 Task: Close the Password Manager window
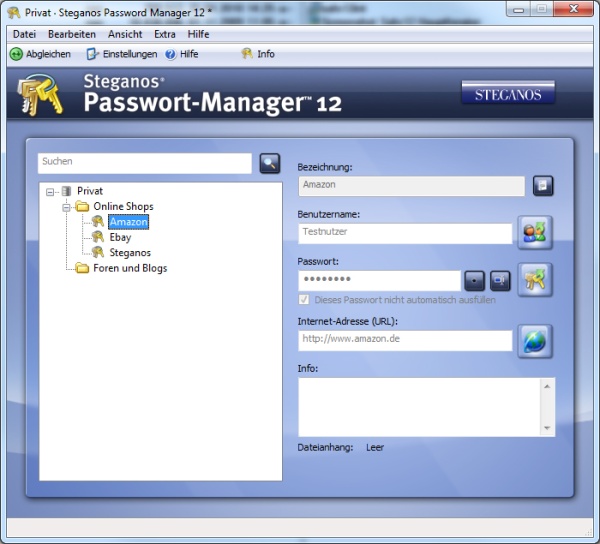tap(573, 9)
